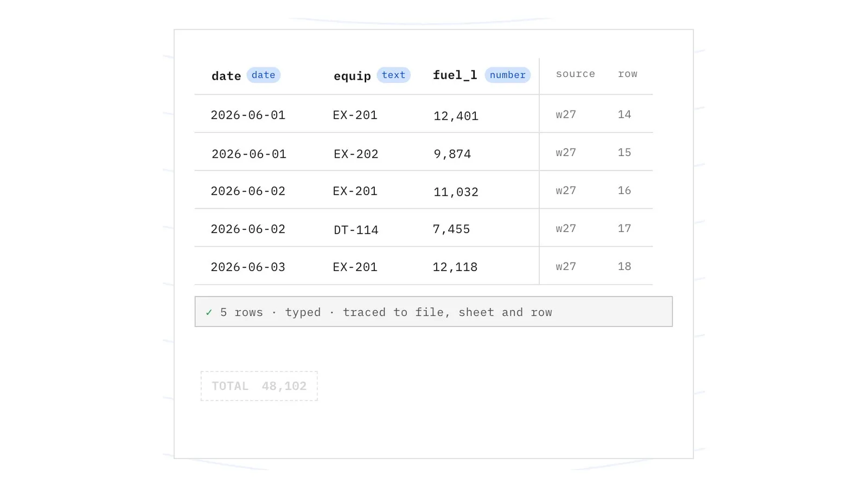Select the date 2026-06-03
This screenshot has width=868, height=488.
pos(248,267)
